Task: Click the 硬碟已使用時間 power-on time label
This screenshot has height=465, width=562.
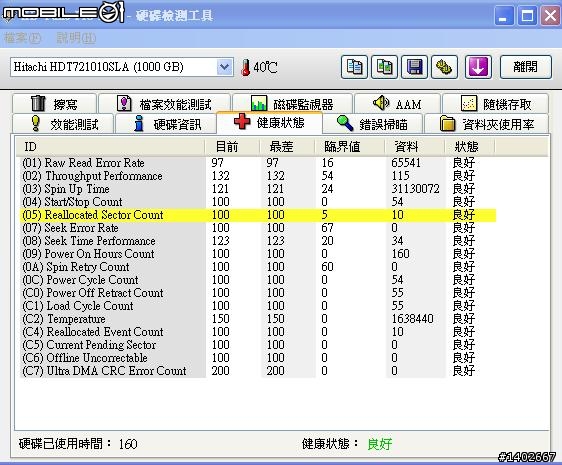Action: point(65,444)
